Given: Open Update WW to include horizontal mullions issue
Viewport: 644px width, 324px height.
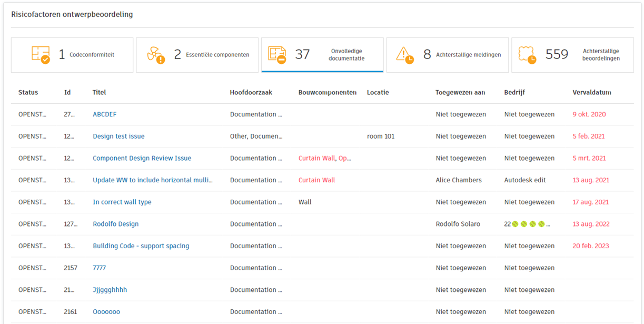Looking at the screenshot, I should coord(153,180).
